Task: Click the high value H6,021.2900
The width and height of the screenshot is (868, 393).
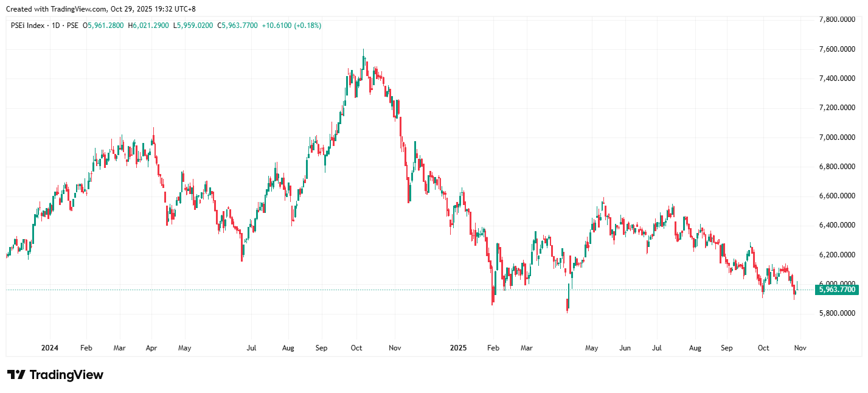Action: [x=149, y=26]
